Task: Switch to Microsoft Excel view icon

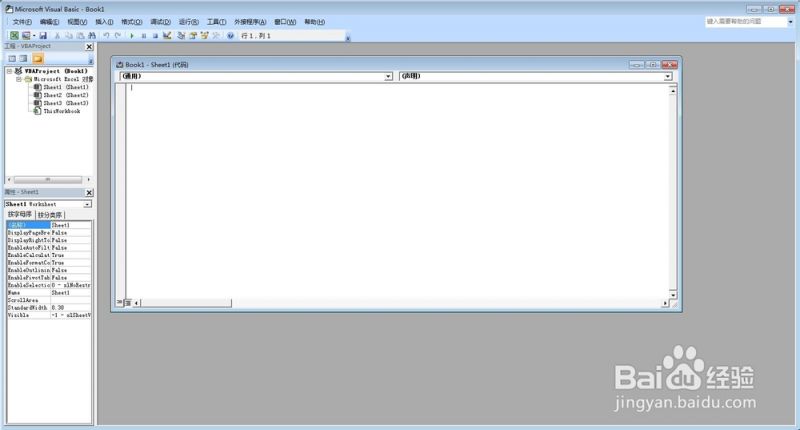Action: pos(14,36)
